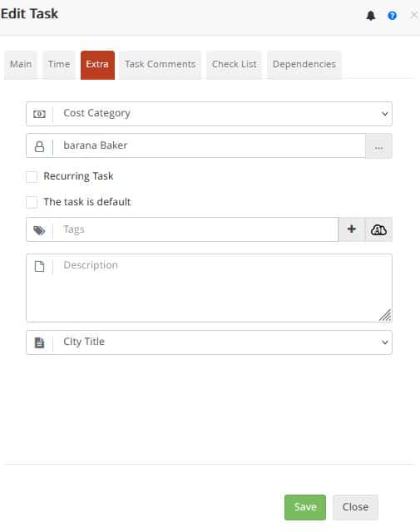
Task: Save the task changes
Action: [x=305, y=507]
